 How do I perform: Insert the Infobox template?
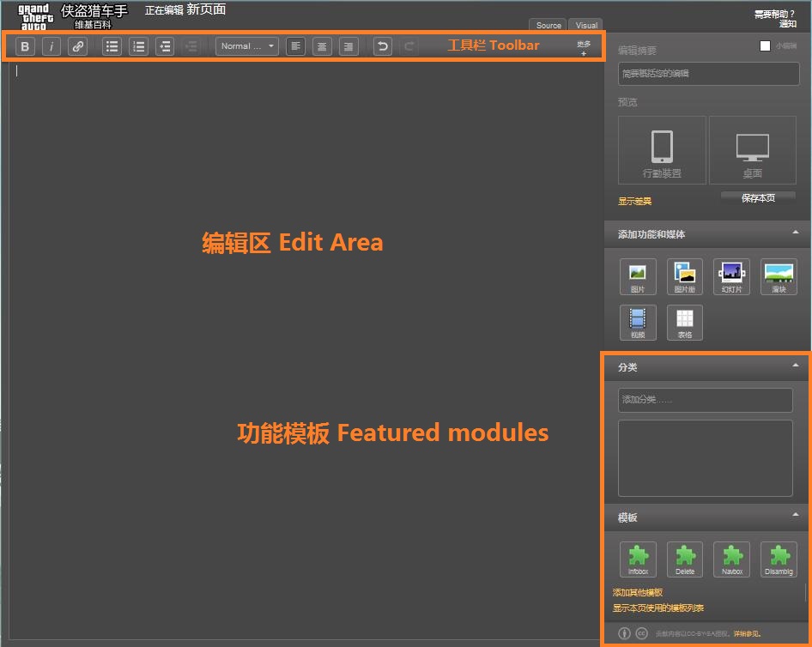point(638,559)
